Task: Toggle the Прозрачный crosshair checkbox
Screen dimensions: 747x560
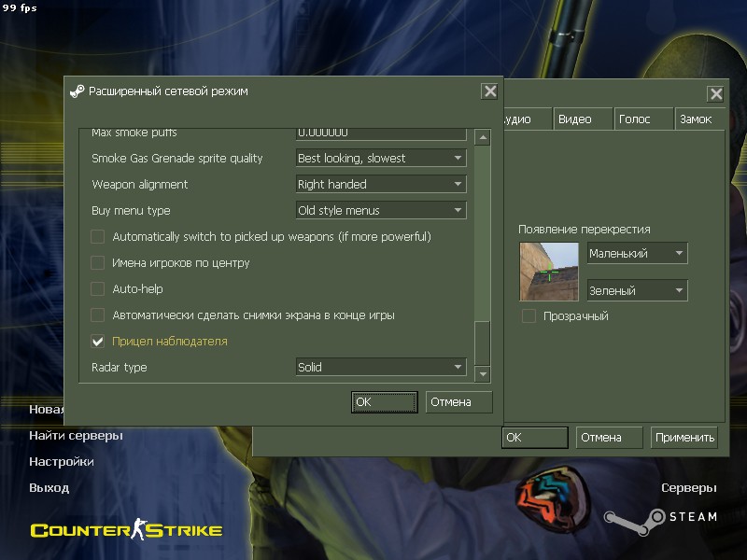Action: click(529, 316)
